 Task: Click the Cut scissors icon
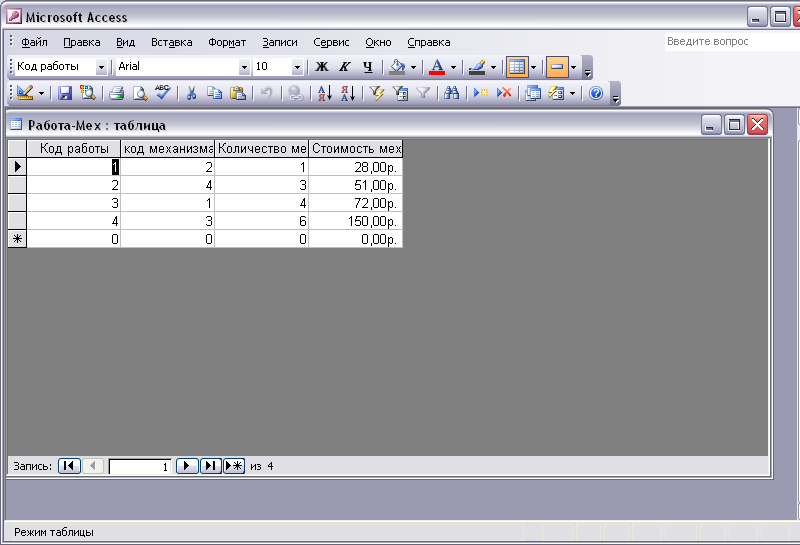tap(191, 93)
